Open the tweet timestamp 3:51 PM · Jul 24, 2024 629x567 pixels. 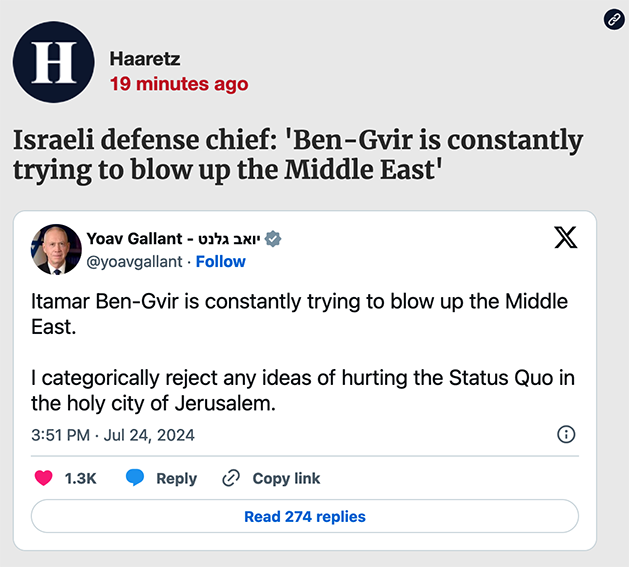[113, 435]
